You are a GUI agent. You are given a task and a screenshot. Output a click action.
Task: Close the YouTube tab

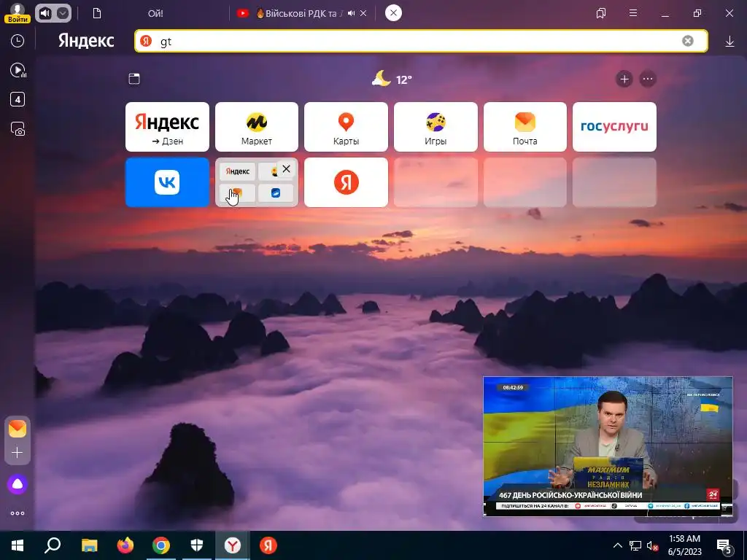[x=363, y=13]
